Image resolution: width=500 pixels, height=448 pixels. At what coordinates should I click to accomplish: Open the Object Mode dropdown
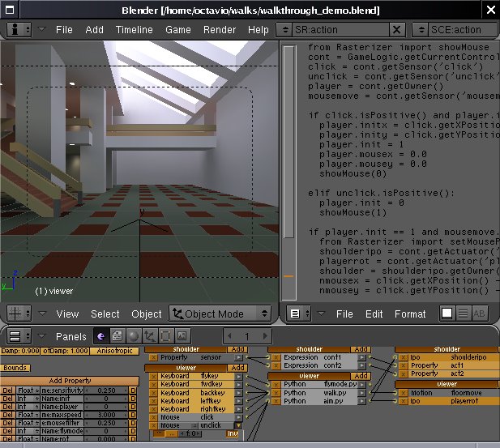pos(220,314)
